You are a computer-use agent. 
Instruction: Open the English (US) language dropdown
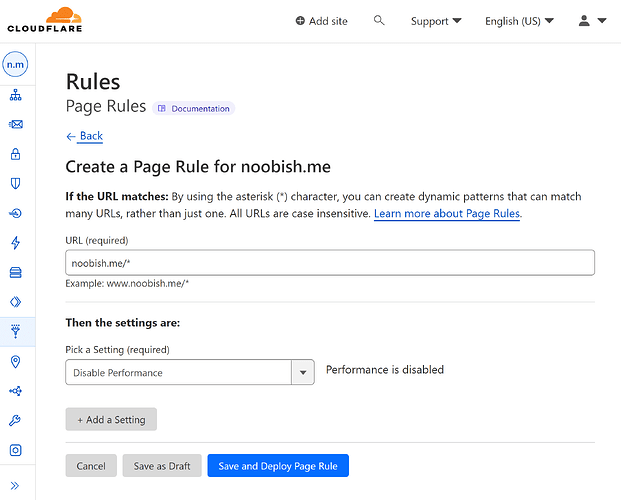point(519,21)
